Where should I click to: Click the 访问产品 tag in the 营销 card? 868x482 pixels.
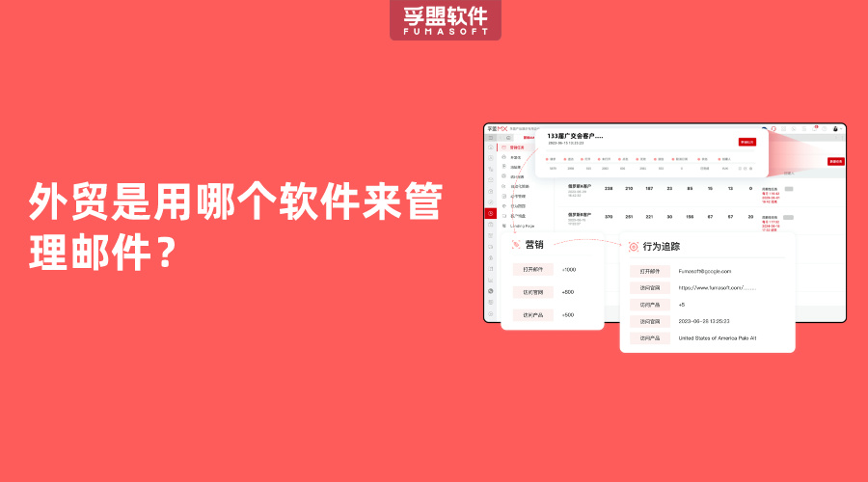pos(533,315)
